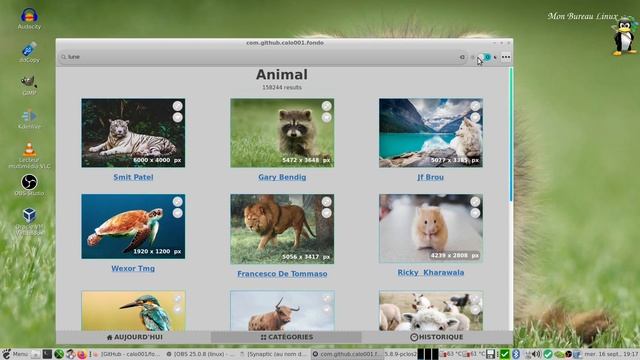The height and width of the screenshot is (360, 640).
Task: Click the clock showing 19:17
Action: click(x=611, y=354)
